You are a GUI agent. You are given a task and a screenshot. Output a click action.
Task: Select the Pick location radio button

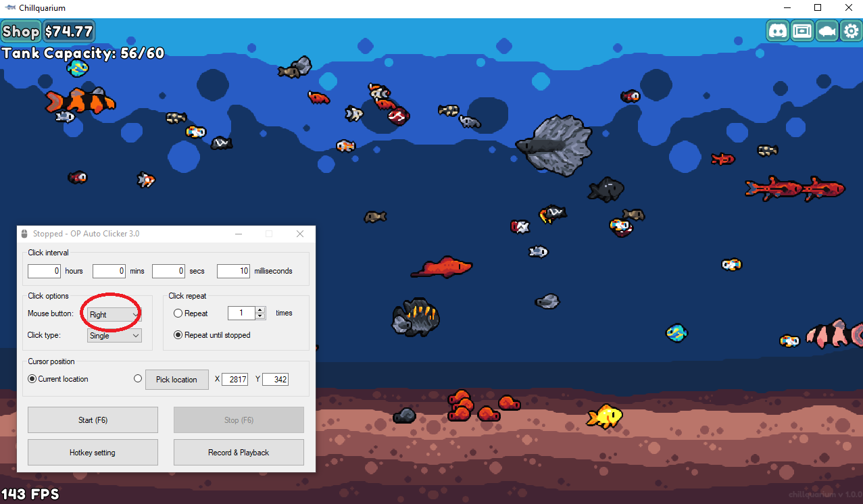coord(139,379)
